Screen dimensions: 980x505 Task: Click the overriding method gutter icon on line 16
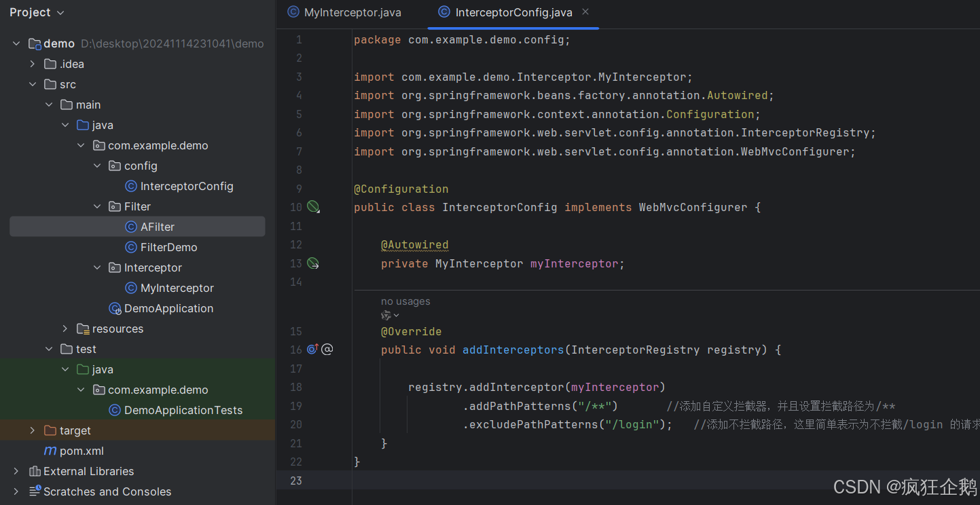(x=311, y=349)
